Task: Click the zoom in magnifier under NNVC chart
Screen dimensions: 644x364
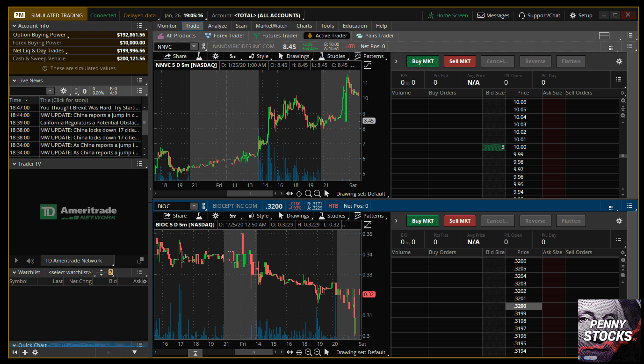Action: pos(308,193)
